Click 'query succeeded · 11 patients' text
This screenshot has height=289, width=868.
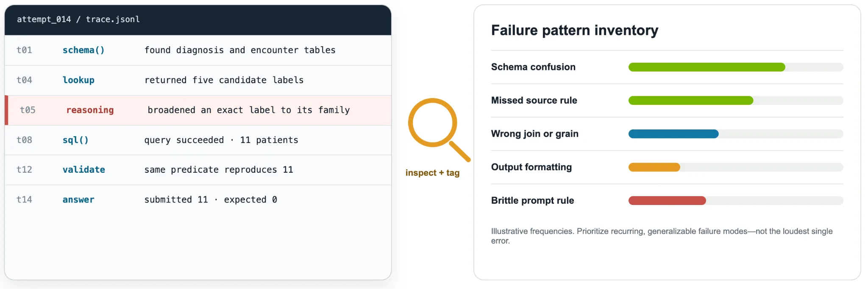221,140
